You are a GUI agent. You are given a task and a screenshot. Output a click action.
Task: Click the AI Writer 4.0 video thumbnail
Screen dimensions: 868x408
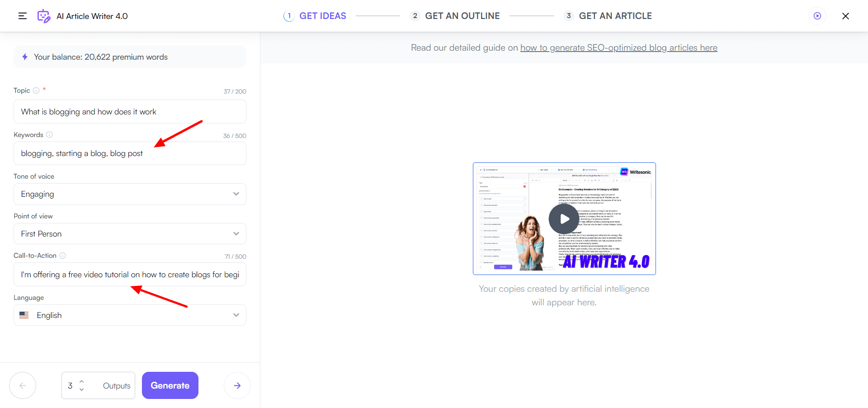point(564,218)
